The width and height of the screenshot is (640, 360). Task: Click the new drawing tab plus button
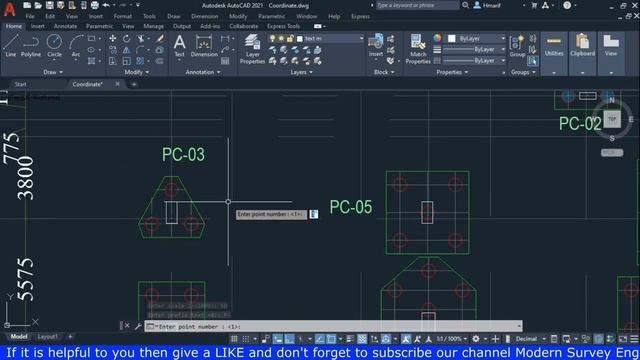(133, 84)
